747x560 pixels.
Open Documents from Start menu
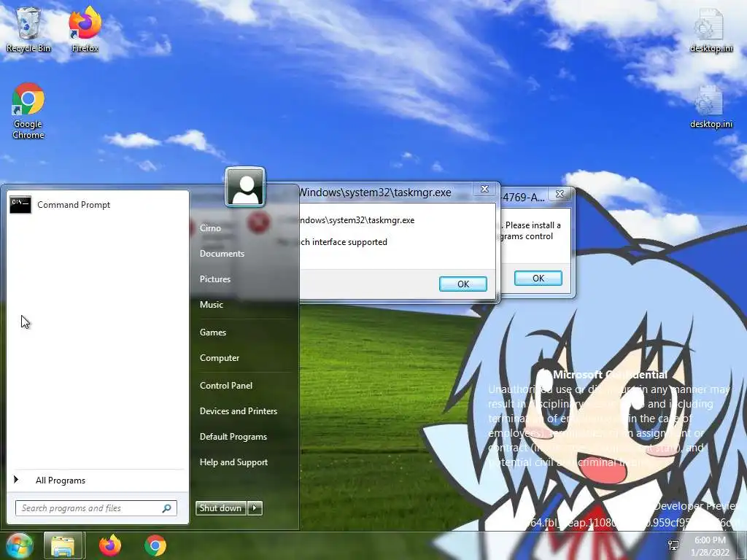tap(222, 253)
